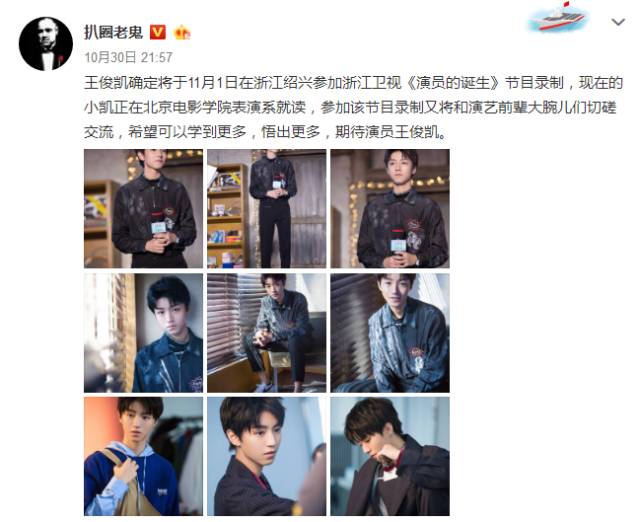Click the name 王俊凯 at the post start
This screenshot has width=640, height=522.
coord(106,83)
